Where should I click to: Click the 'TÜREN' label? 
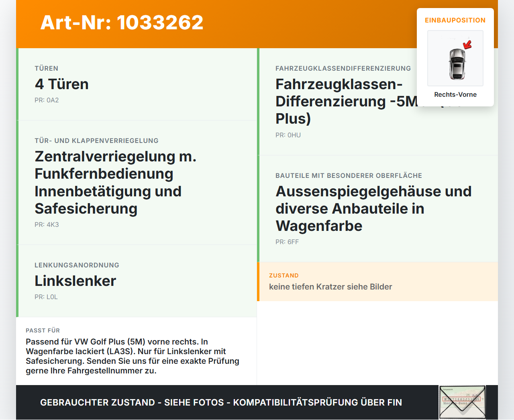tap(47, 68)
